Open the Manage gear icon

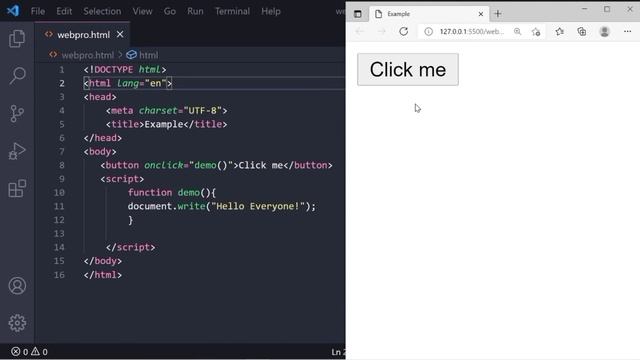17,323
